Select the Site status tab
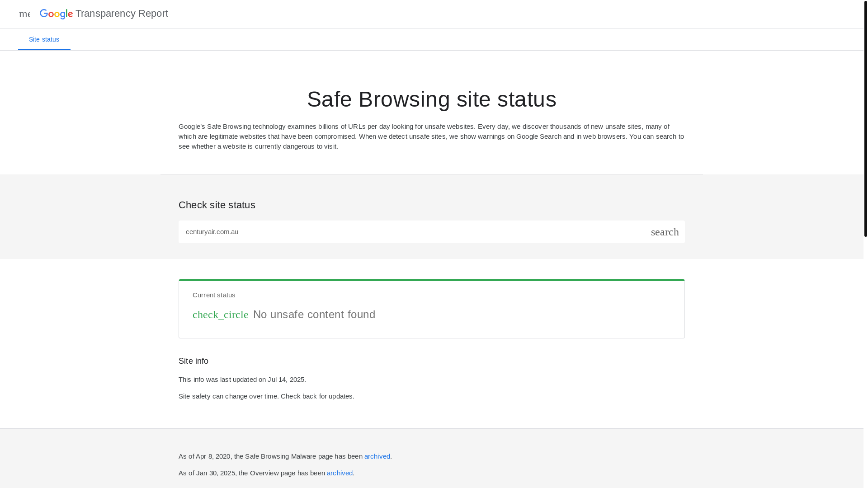 44,39
